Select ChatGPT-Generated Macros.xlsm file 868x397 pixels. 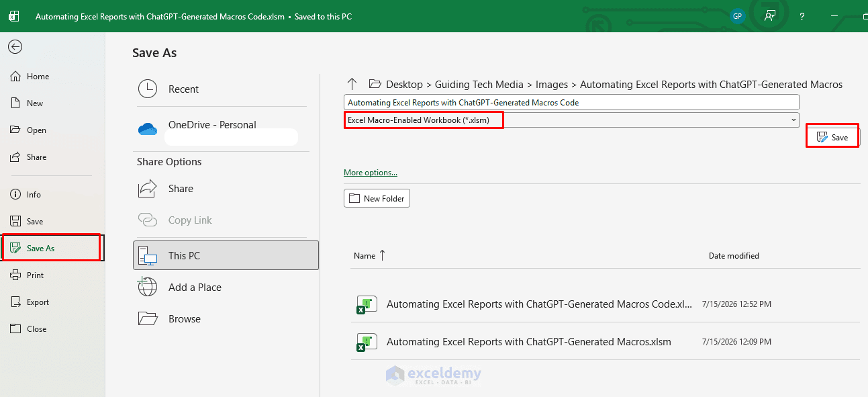pos(605,342)
